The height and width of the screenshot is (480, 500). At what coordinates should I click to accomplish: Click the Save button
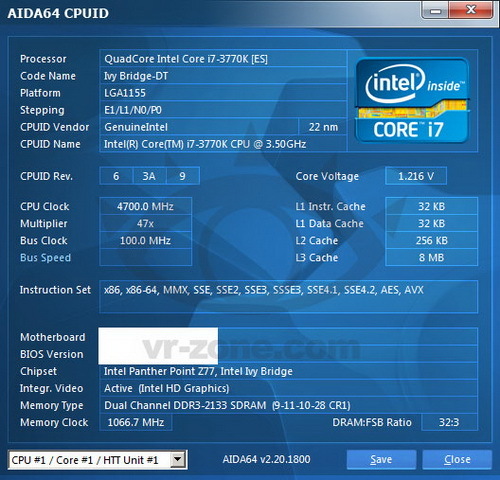point(381,460)
